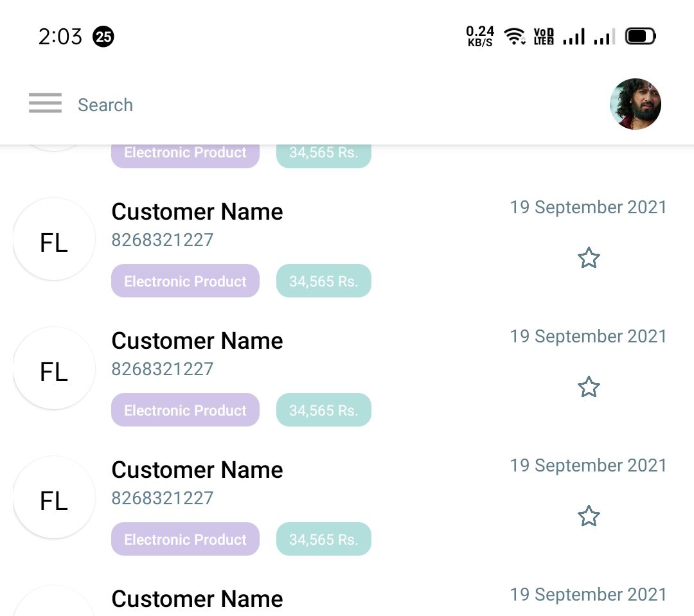The image size is (694, 616).
Task: Tap the Wi-Fi status bar icon
Action: point(514,37)
